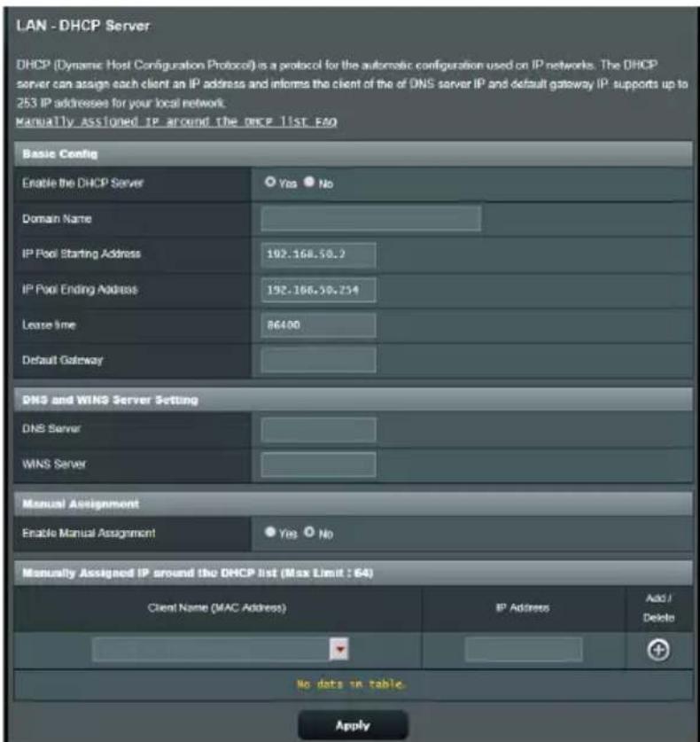Screen dimensions: 700x742
Task: Click the Domain Name input field
Action: [370, 219]
